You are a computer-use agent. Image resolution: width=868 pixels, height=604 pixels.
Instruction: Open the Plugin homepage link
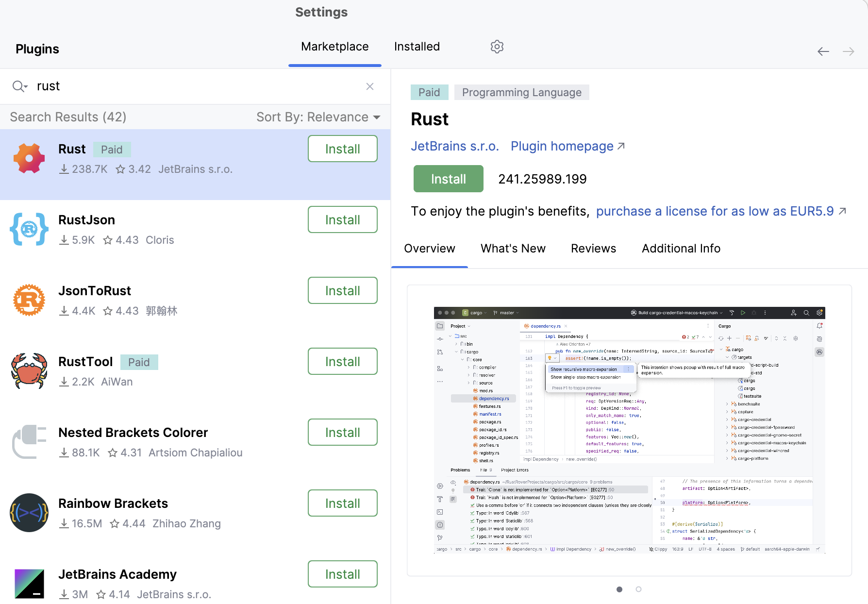point(561,146)
